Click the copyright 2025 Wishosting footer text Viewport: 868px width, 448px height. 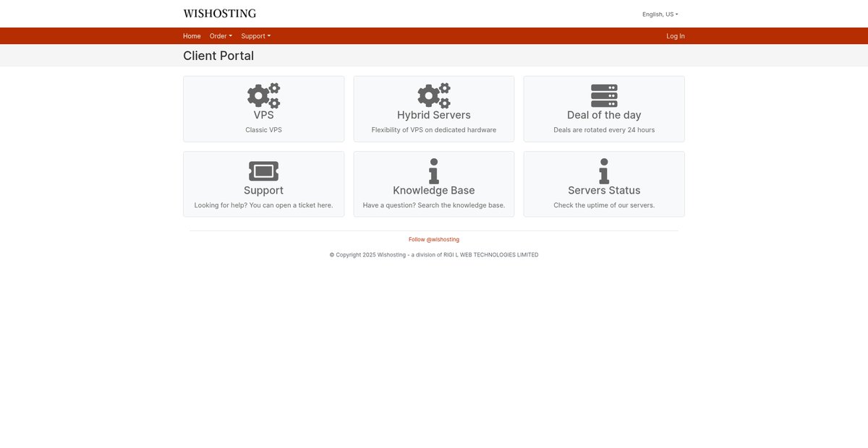[x=434, y=255]
